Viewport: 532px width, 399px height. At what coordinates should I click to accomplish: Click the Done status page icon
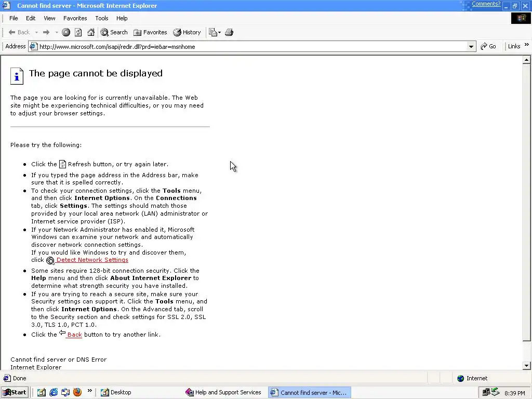[7, 378]
